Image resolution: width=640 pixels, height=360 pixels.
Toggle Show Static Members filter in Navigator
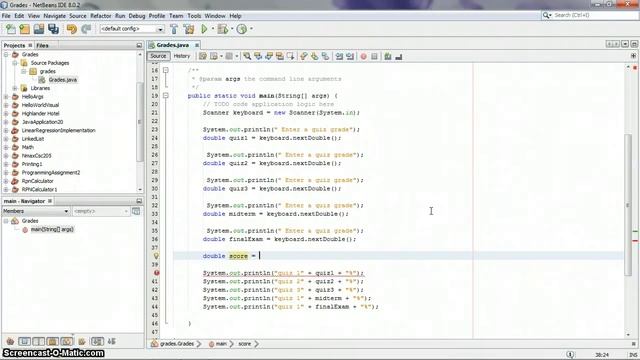(x=38, y=341)
